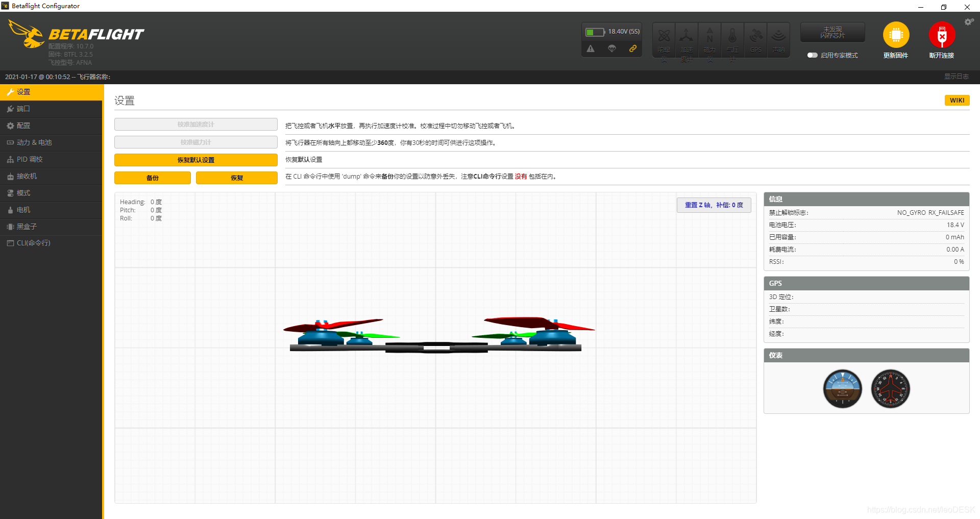The width and height of the screenshot is (980, 519).
Task: Click the failsafe parachute icon
Action: [611, 48]
